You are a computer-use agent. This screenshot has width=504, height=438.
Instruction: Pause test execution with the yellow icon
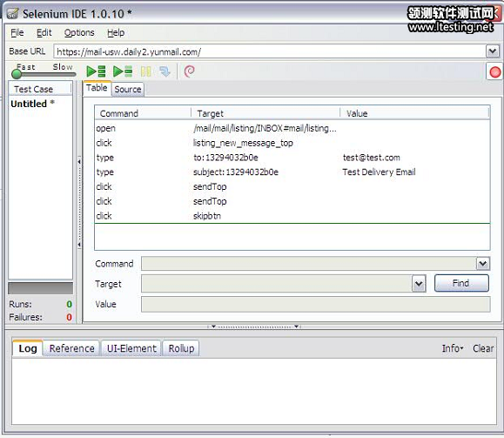point(145,71)
